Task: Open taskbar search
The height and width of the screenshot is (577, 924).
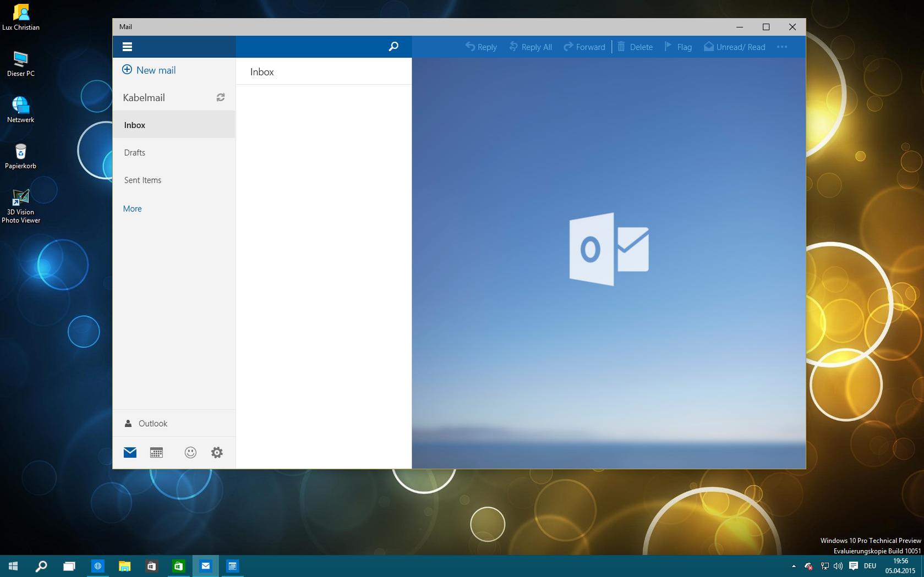Action: coord(41,566)
